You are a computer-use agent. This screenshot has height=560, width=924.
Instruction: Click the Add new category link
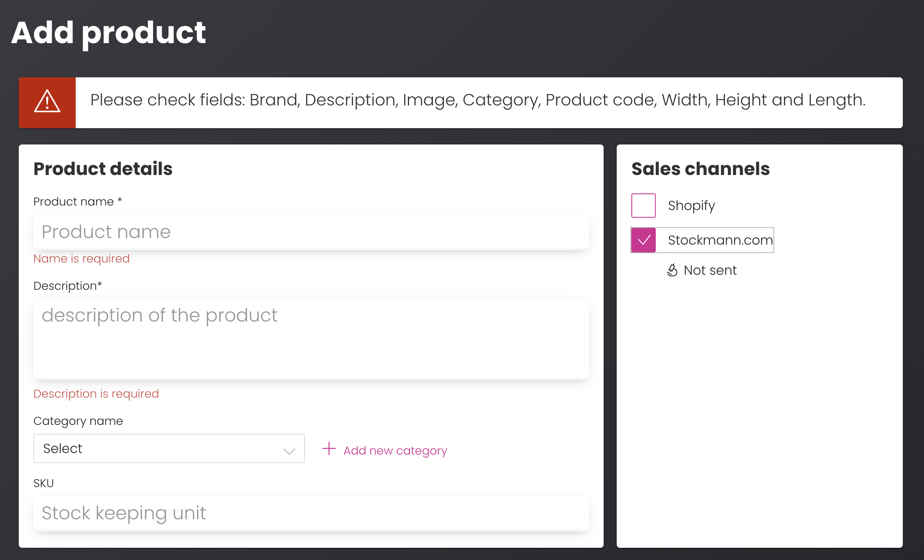click(x=395, y=451)
